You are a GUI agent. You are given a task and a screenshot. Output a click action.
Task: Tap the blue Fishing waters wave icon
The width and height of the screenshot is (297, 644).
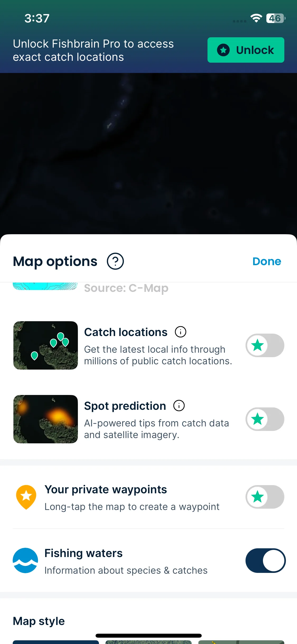[25, 560]
